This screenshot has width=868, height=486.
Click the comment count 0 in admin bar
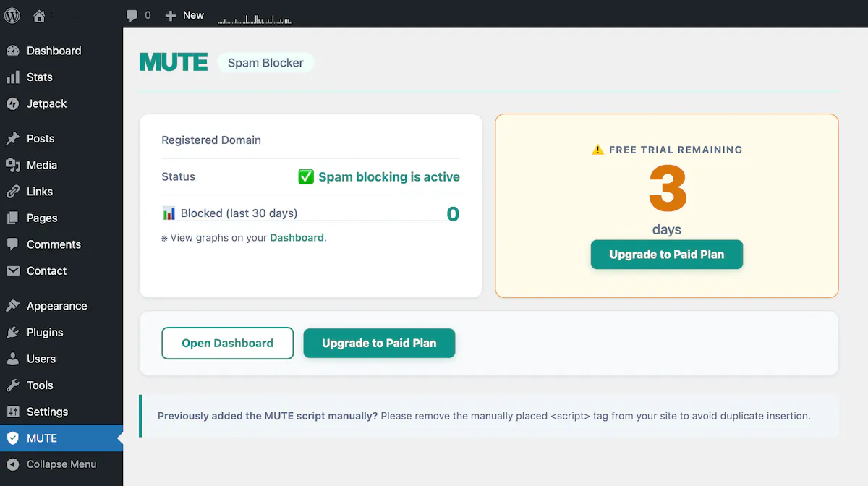[x=148, y=15]
